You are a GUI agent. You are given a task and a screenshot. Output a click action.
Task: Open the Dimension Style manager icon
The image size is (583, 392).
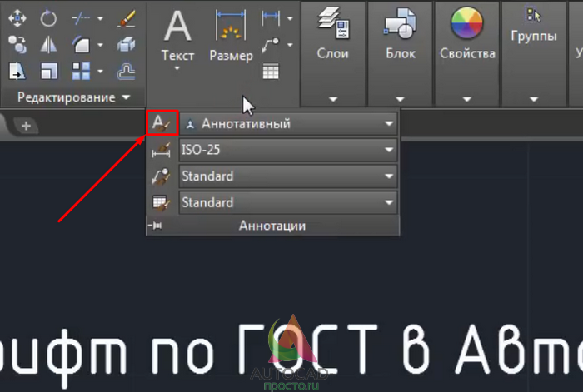click(x=162, y=150)
